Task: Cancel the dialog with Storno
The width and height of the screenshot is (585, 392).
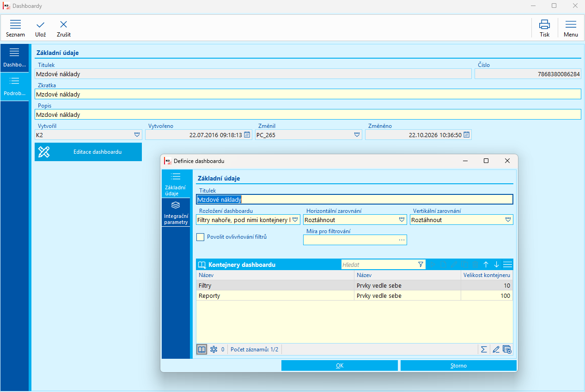Action: pyautogui.click(x=458, y=366)
